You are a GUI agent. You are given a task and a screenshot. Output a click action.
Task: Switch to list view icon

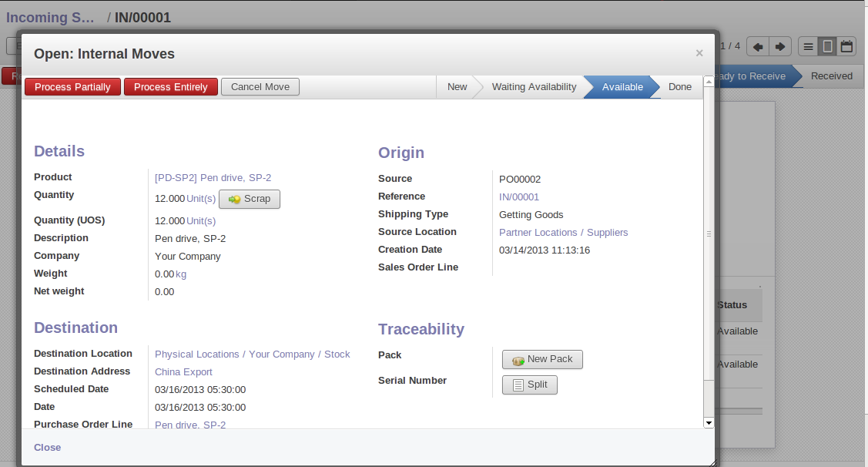pyautogui.click(x=808, y=46)
